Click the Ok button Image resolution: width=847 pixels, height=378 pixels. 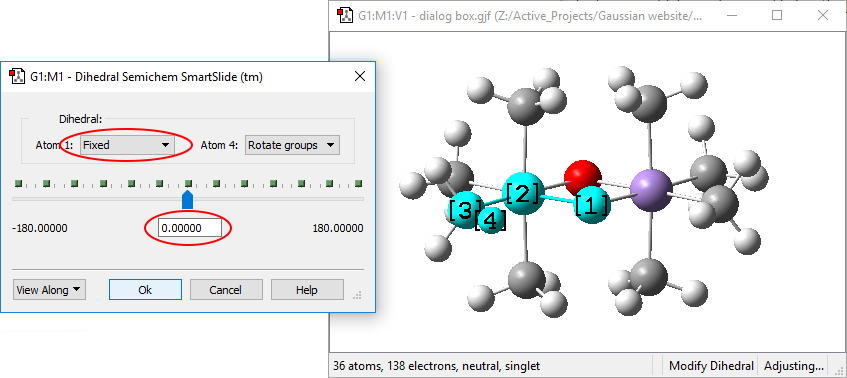pos(145,289)
